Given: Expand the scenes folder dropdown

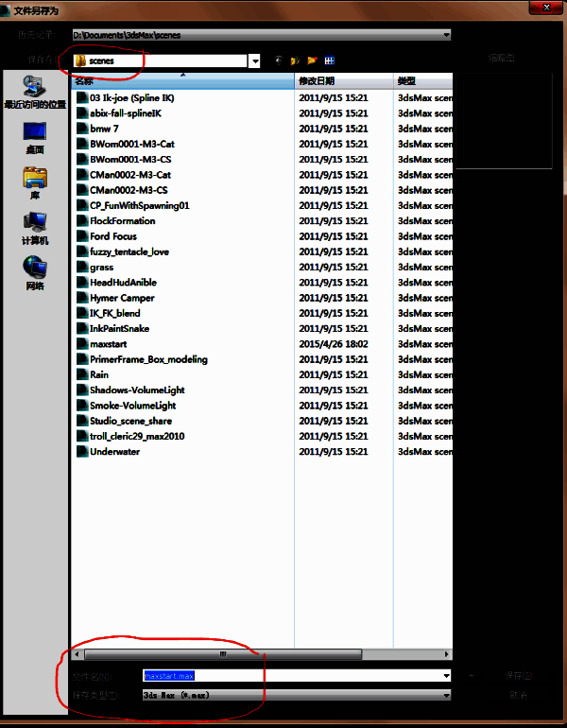Looking at the screenshot, I should (x=254, y=61).
